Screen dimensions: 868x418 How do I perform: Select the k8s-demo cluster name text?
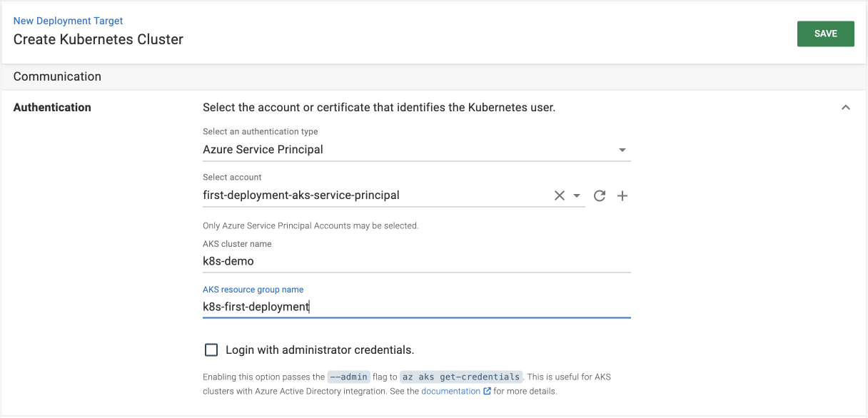tap(228, 261)
